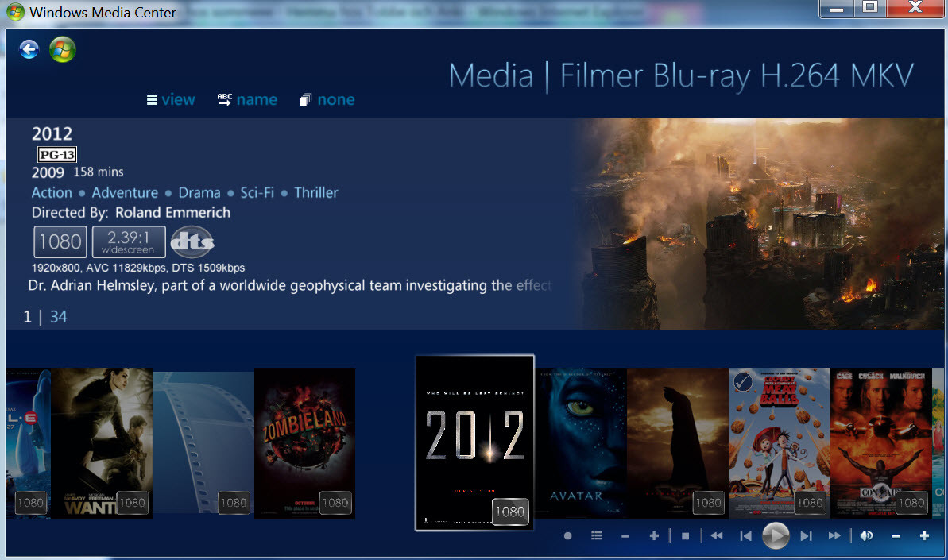Open the guide list icon in transport bar
948x560 pixels.
597,536
